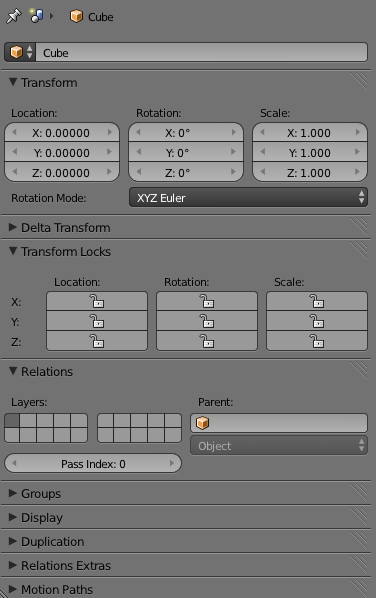The image size is (376, 598).
Task: Open the object datablock browse icon
Action: 20,52
